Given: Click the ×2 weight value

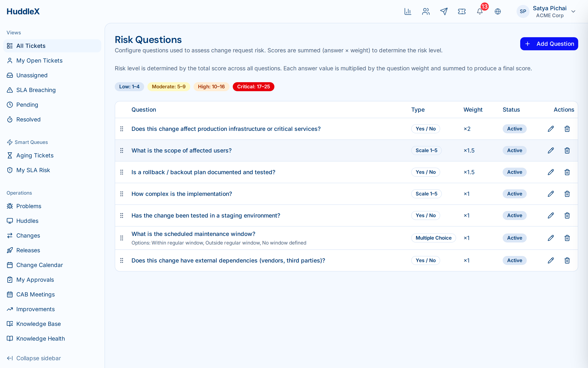Looking at the screenshot, I should (467, 129).
